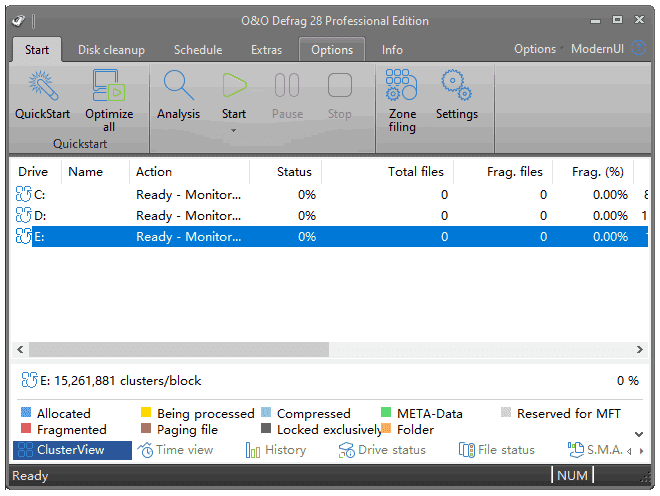The height and width of the screenshot is (496, 660).
Task: Open Zone filing tool
Action: click(402, 86)
